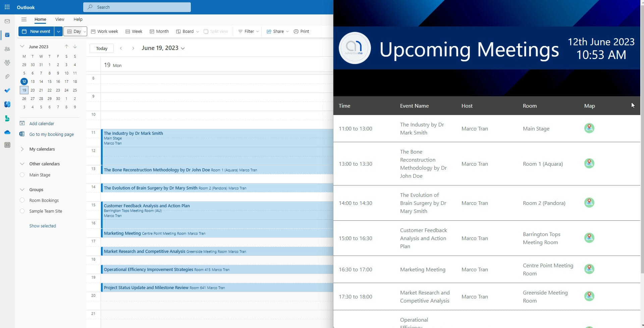Open OneDrive from the left sidebar
This screenshot has width=644, height=328.
click(7, 132)
